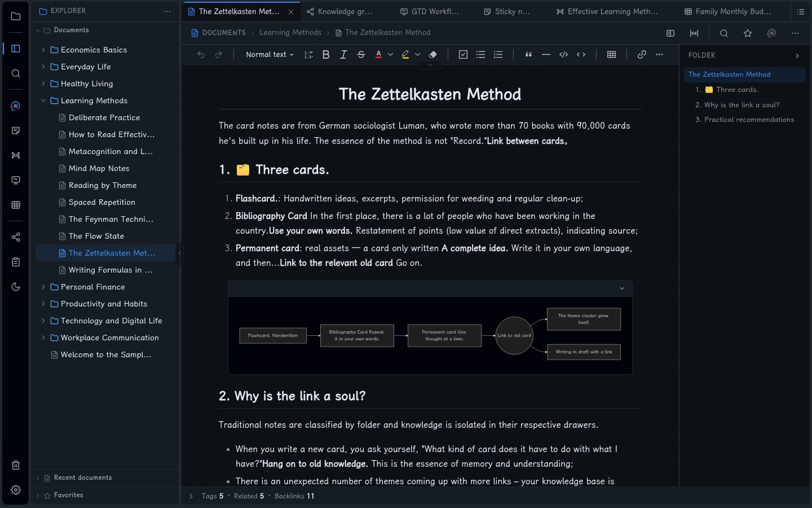The height and width of the screenshot is (508, 812).
Task: Open the trash bin in the left sidebar
Action: (16, 465)
